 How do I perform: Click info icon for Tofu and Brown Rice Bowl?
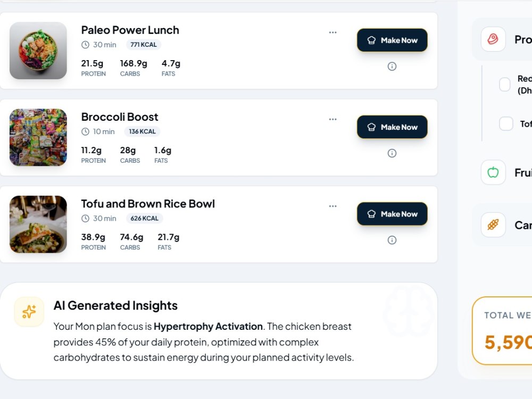pos(392,240)
